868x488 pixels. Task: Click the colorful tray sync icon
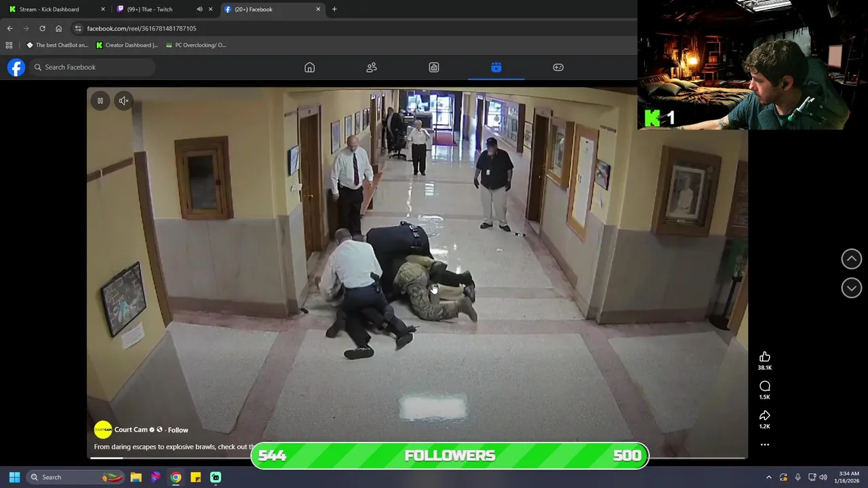click(x=783, y=477)
